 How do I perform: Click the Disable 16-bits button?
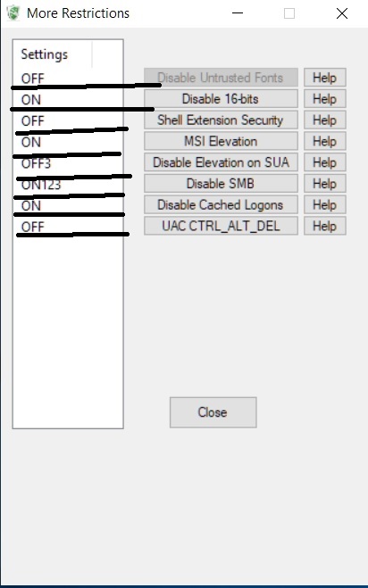click(221, 99)
